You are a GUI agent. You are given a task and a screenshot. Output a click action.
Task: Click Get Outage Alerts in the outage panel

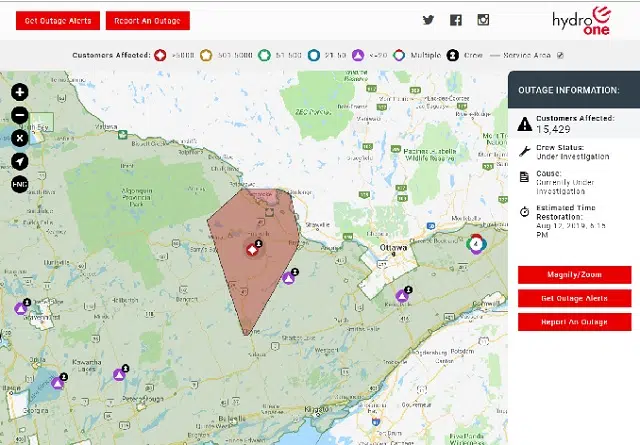click(574, 298)
